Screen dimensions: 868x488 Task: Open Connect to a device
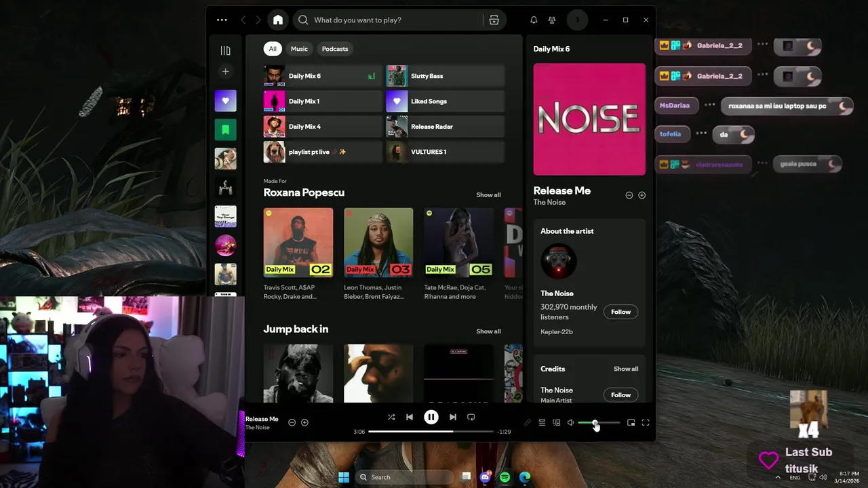coord(557,423)
